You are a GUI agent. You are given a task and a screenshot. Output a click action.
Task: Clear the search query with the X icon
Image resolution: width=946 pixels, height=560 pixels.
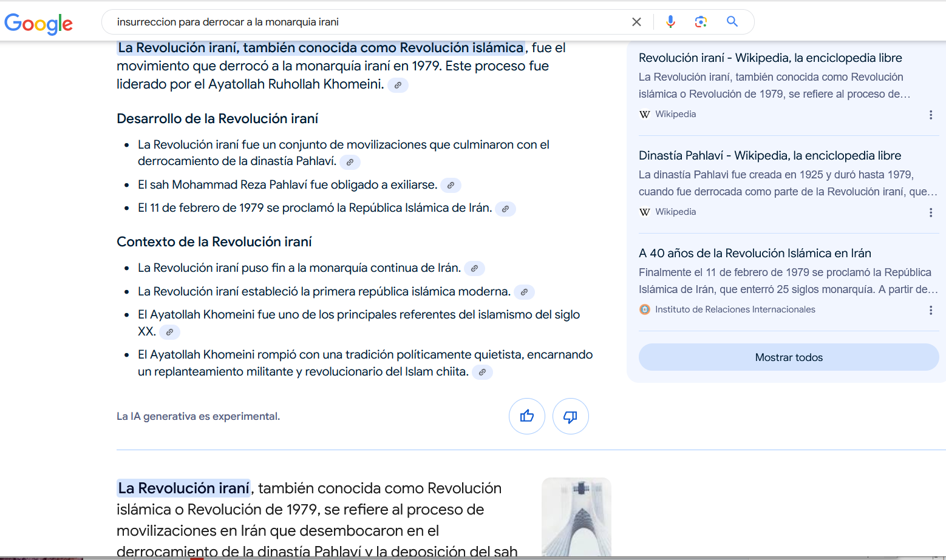pos(636,22)
